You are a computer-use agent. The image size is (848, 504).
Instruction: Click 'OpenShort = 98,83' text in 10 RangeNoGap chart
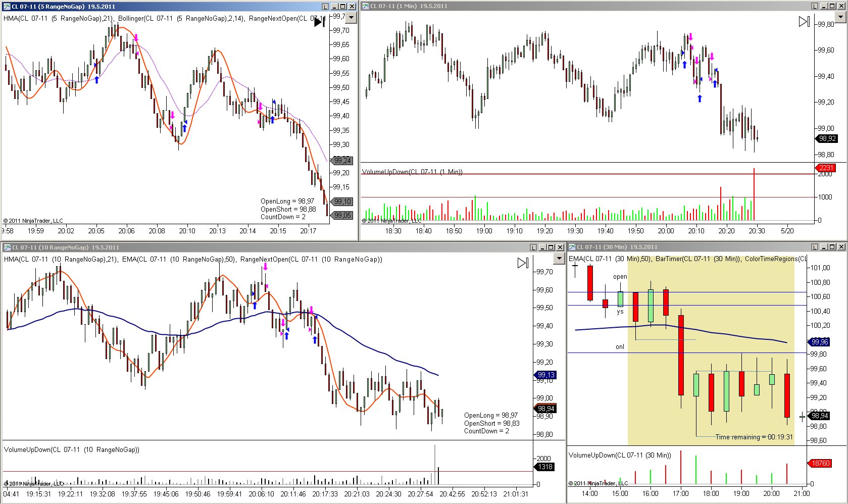pyautogui.click(x=492, y=423)
